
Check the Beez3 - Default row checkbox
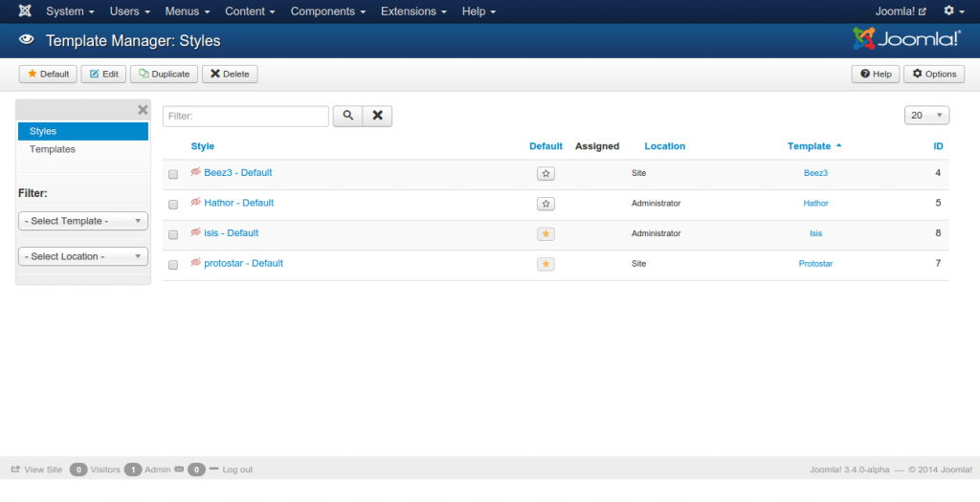pyautogui.click(x=173, y=174)
